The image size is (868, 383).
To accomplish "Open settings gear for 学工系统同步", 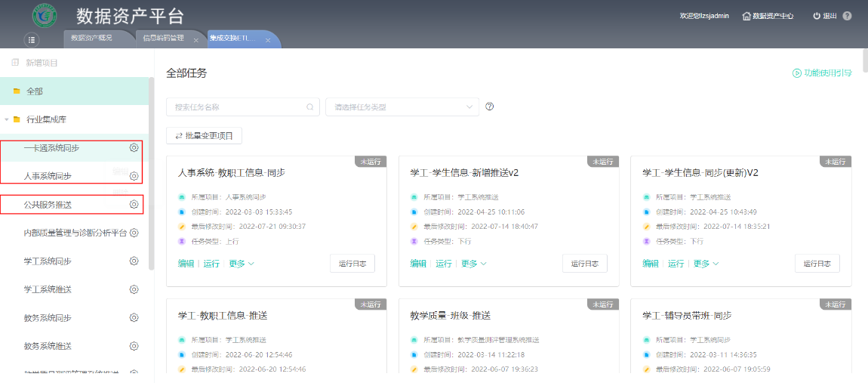I will (134, 261).
